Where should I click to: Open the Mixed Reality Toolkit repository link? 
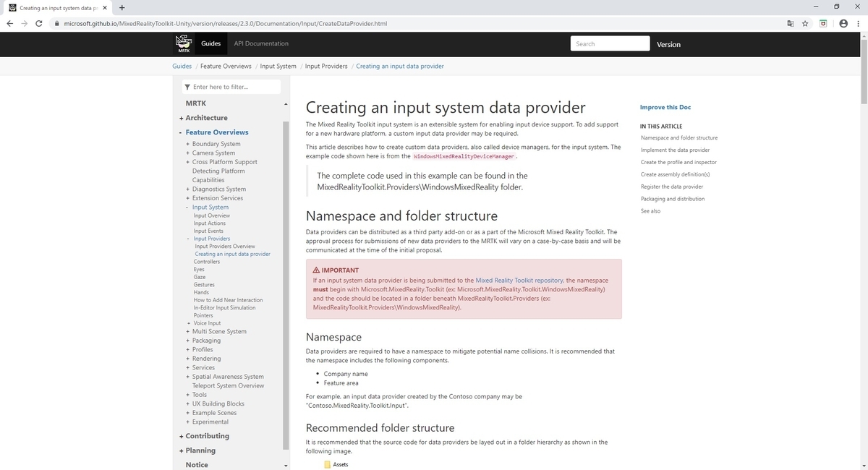click(519, 280)
